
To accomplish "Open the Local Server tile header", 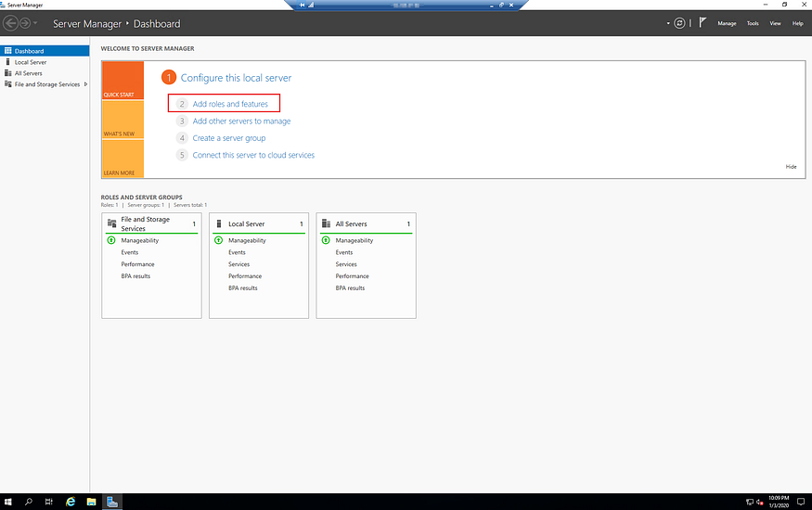I will click(247, 224).
